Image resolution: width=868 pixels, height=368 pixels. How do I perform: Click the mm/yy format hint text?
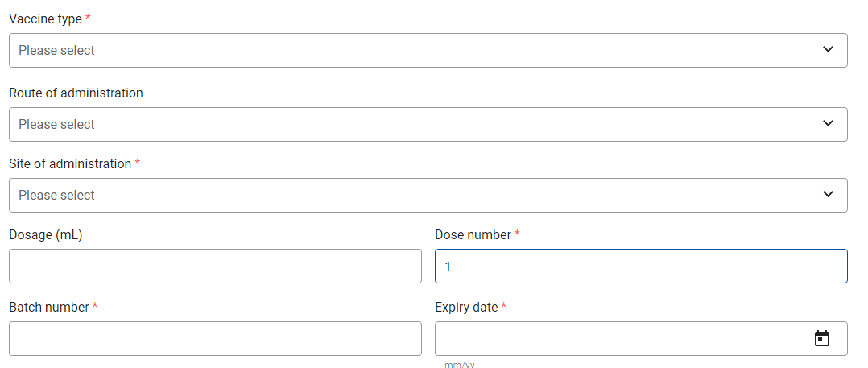[x=460, y=365]
